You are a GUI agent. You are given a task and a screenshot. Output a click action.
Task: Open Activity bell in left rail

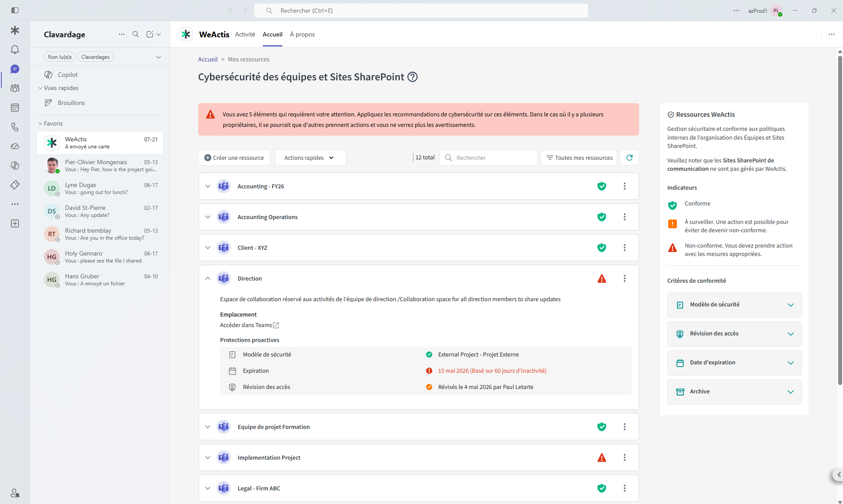pyautogui.click(x=15, y=50)
